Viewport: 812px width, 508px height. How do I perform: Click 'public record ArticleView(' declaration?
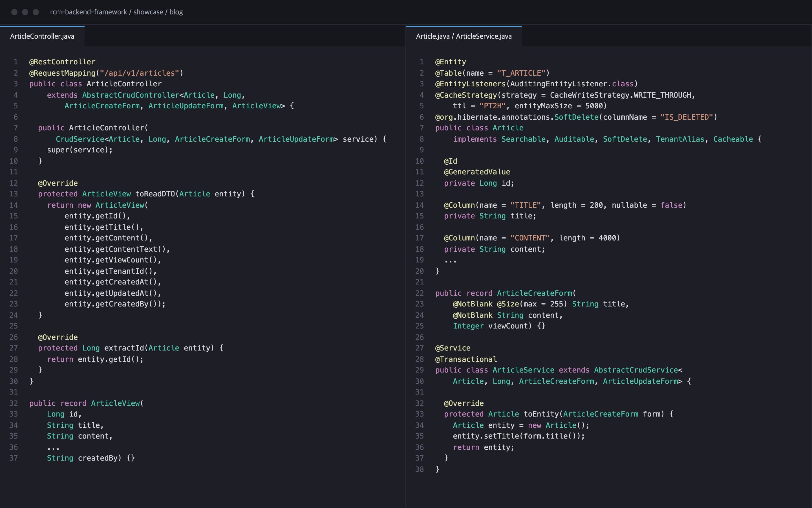click(87, 403)
